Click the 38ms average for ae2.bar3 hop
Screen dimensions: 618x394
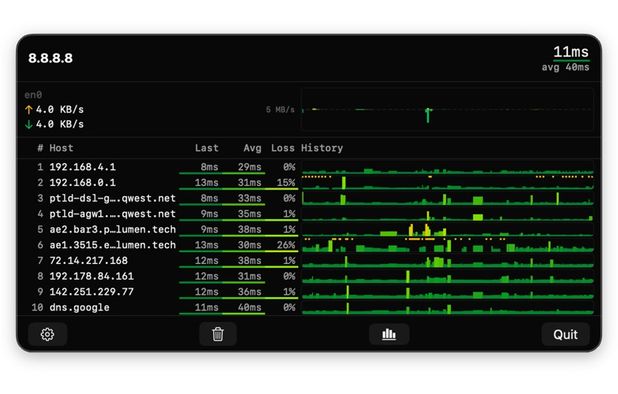pyautogui.click(x=249, y=229)
